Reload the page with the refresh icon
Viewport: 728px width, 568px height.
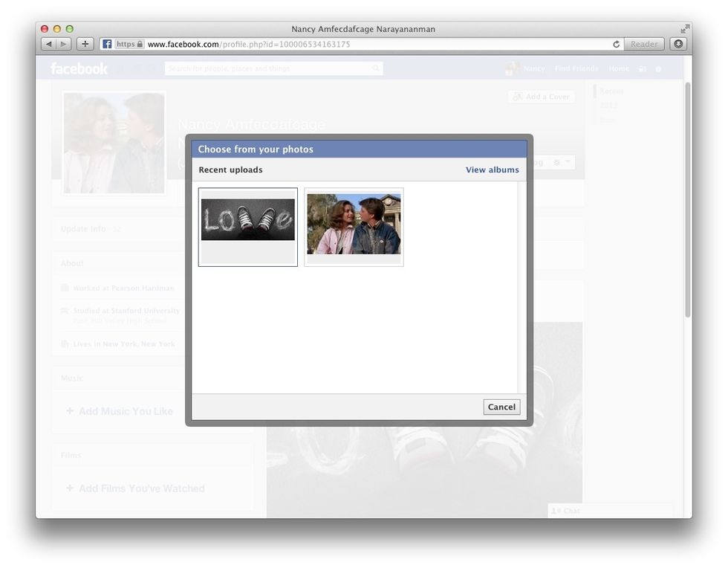616,44
